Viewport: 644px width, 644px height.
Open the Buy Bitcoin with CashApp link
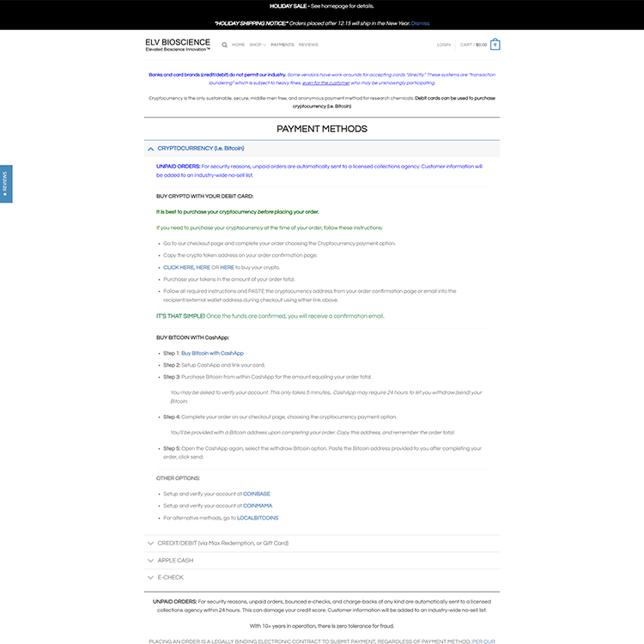point(212,353)
